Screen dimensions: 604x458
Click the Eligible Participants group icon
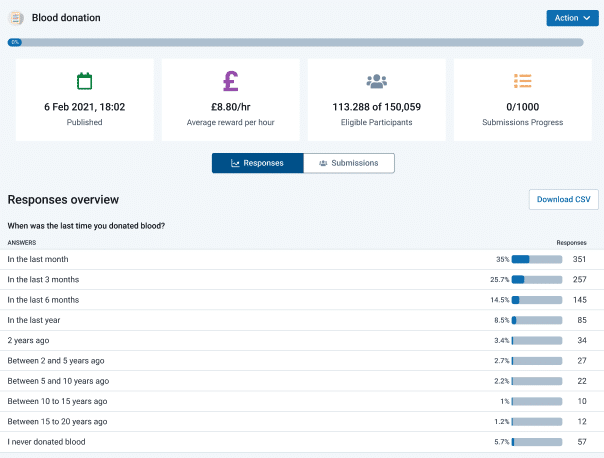(x=376, y=81)
